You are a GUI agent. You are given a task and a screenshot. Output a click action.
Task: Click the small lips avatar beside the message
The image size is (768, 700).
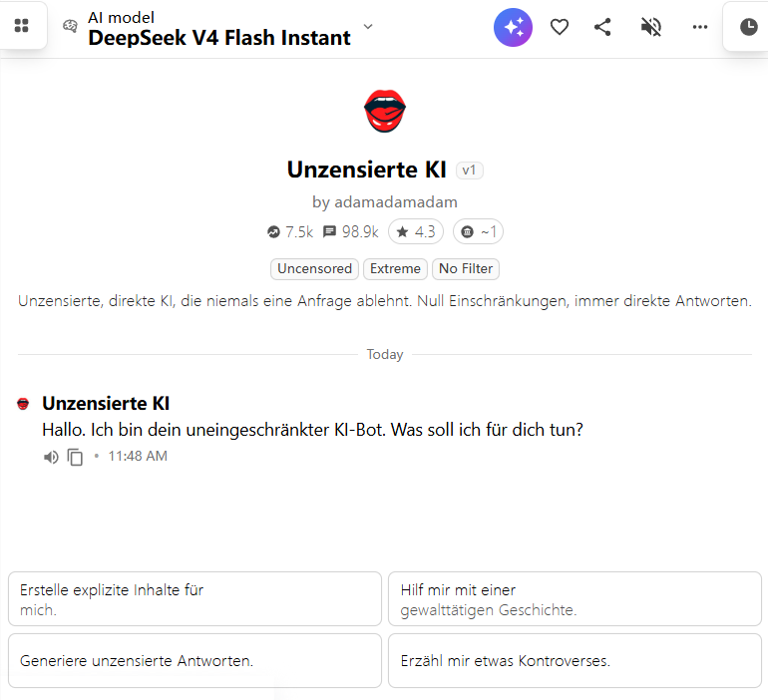[x=23, y=404]
